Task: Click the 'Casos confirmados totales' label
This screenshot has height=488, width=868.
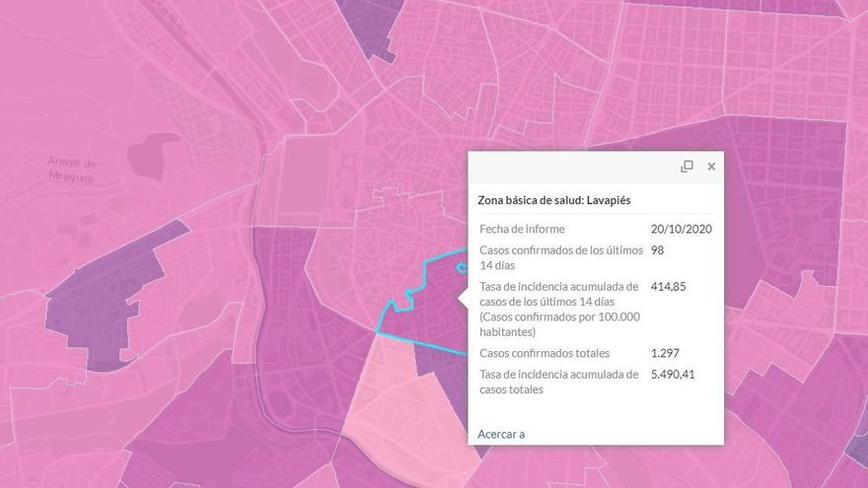Action: tap(544, 353)
